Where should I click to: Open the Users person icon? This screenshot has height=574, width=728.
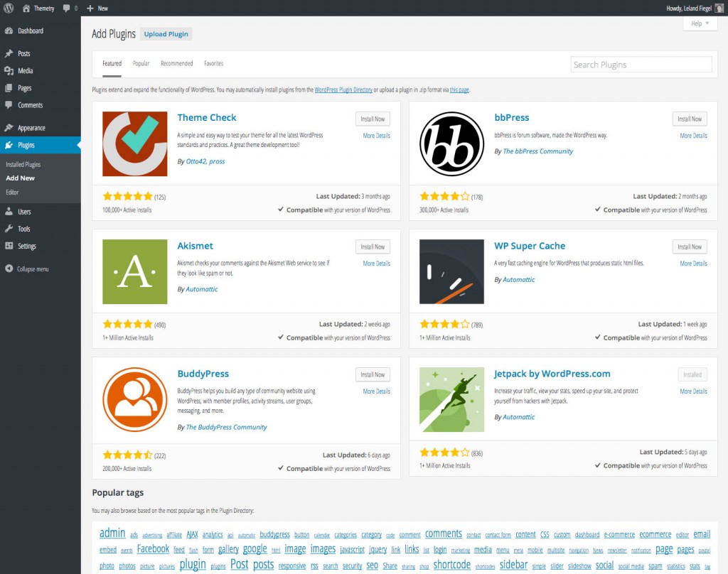tap(10, 211)
